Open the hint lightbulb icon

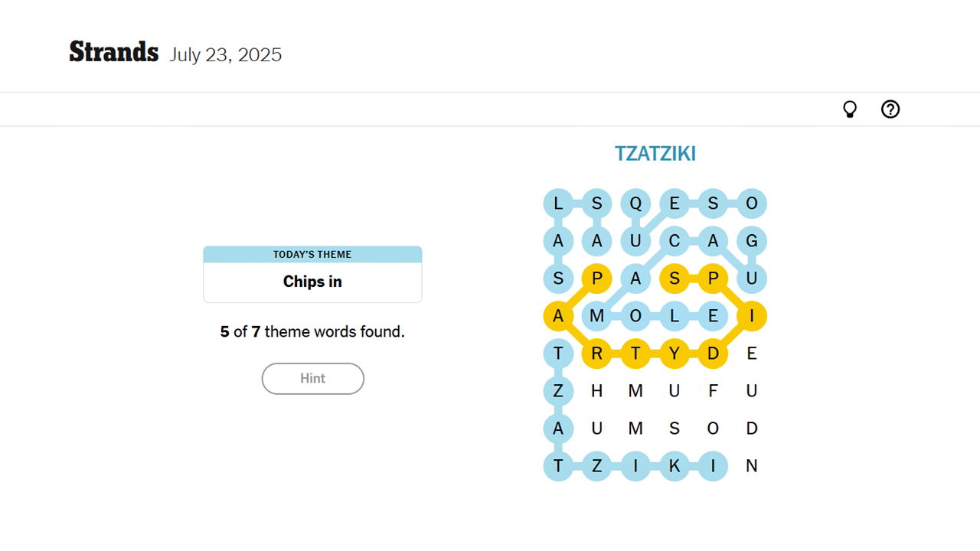(x=850, y=109)
